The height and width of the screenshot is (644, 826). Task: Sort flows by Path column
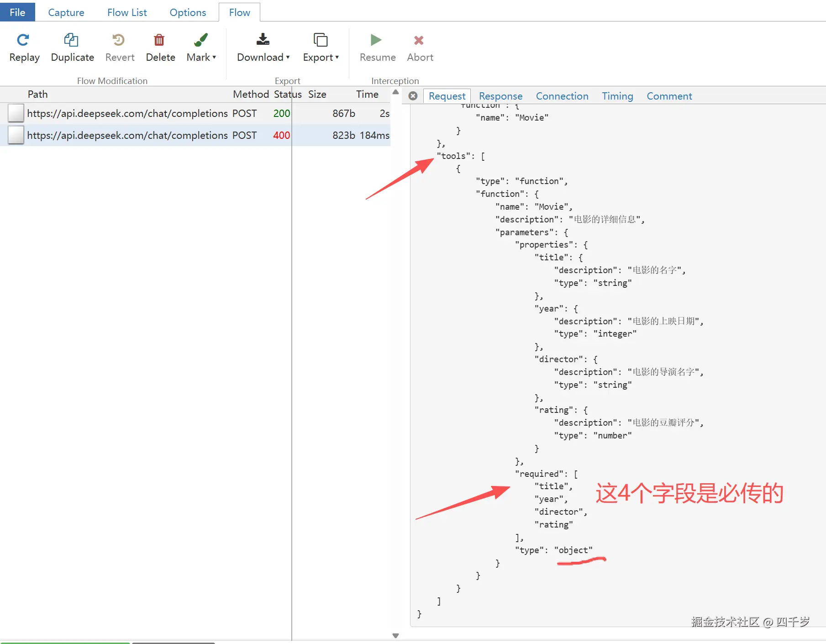(37, 94)
